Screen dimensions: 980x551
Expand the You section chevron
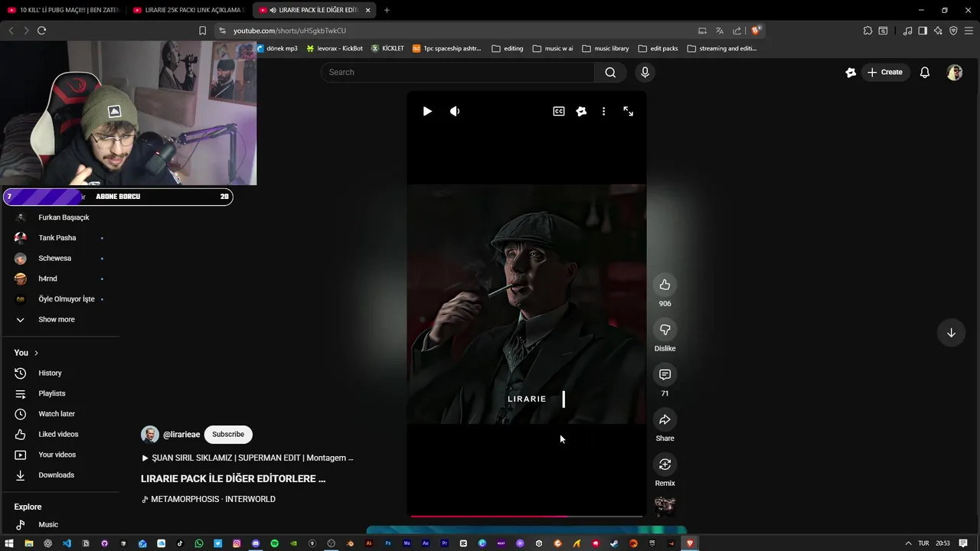pos(36,353)
